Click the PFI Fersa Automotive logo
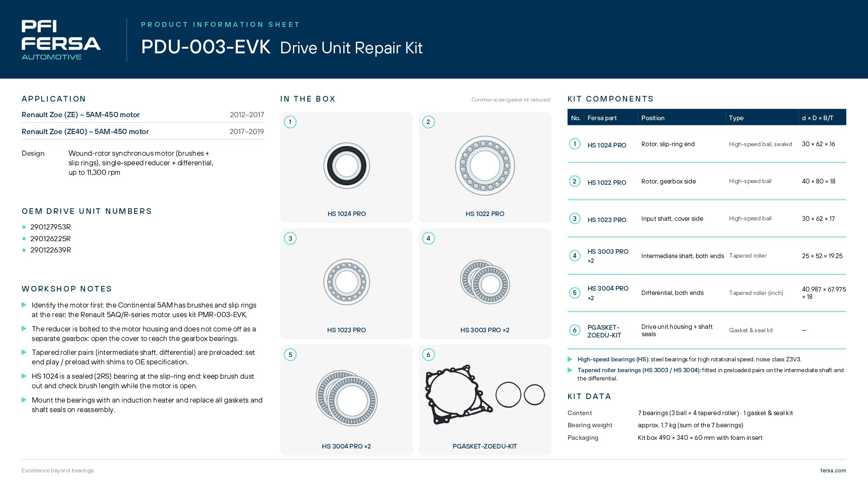 [x=61, y=40]
